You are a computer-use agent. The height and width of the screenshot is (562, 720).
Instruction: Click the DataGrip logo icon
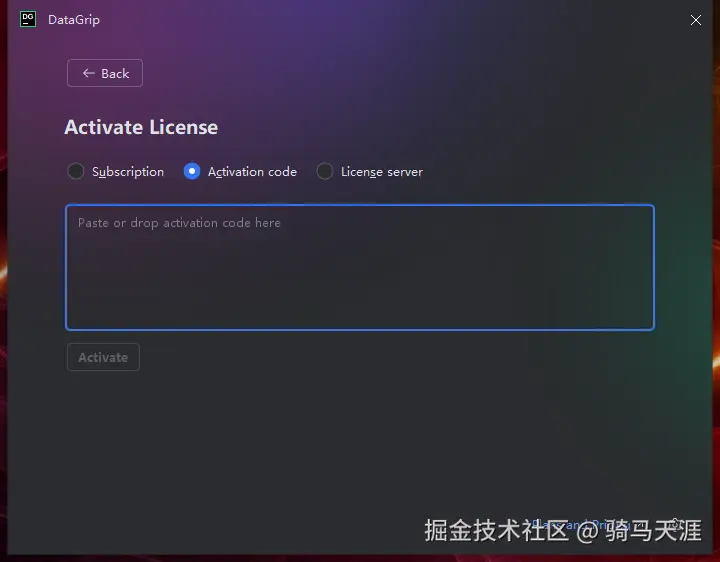(28, 19)
